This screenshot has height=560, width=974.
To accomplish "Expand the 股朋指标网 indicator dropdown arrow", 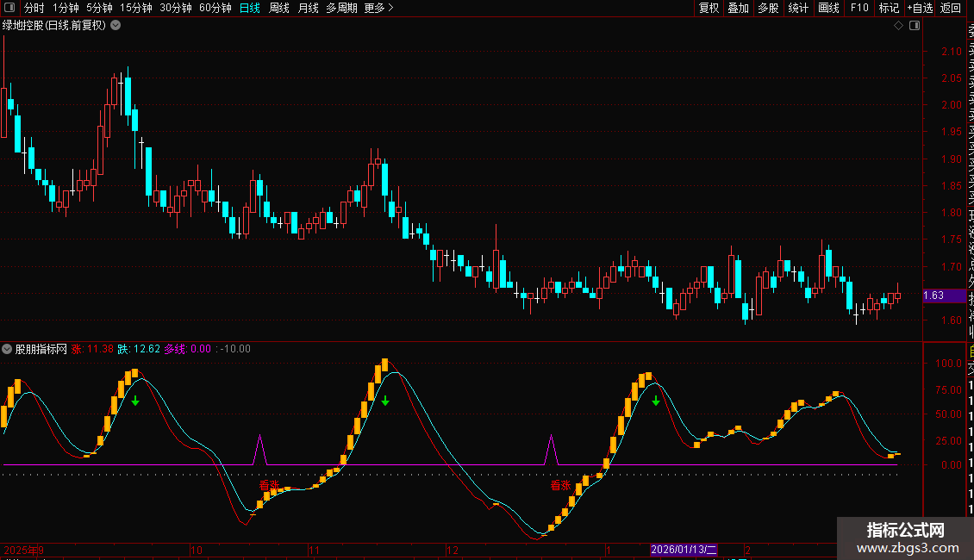I will tap(8, 349).
